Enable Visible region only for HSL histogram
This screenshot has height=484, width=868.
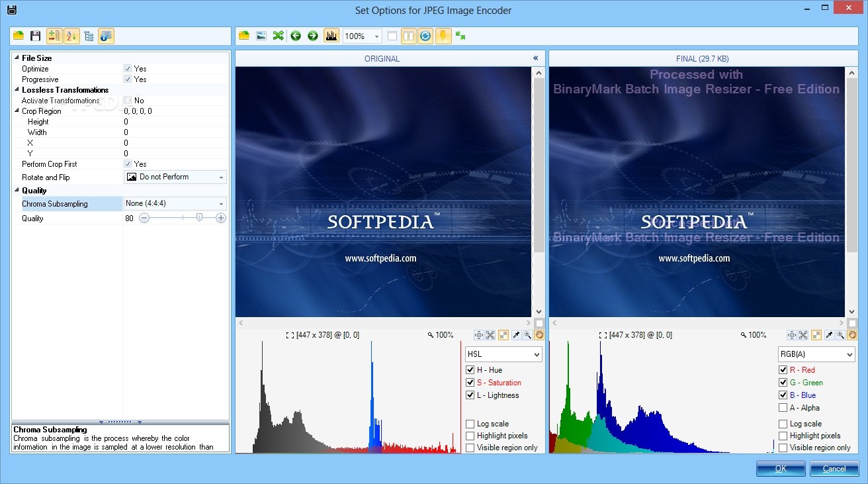(x=470, y=448)
